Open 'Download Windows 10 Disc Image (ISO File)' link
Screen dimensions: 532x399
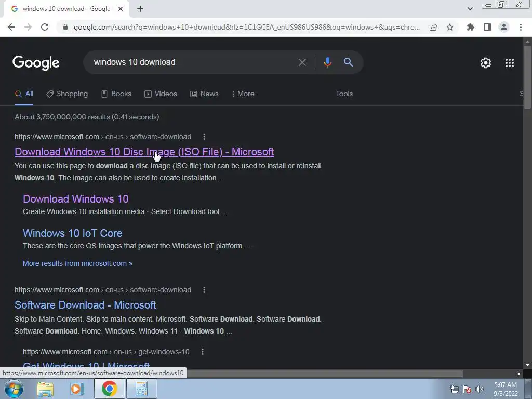pos(144,152)
